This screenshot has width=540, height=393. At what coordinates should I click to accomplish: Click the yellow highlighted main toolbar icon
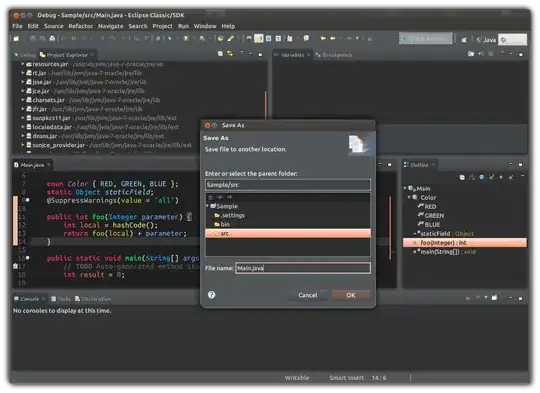(258, 39)
